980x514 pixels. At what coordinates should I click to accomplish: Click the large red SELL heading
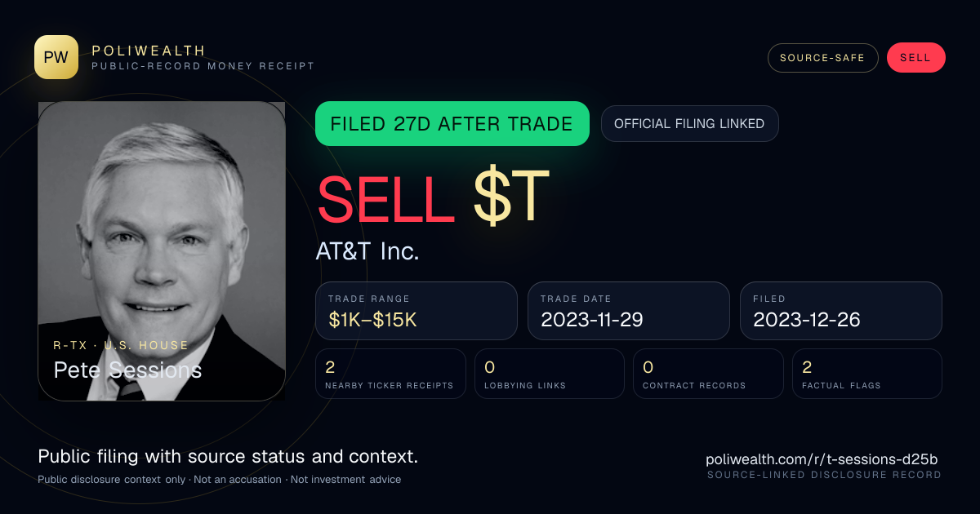[x=385, y=197]
